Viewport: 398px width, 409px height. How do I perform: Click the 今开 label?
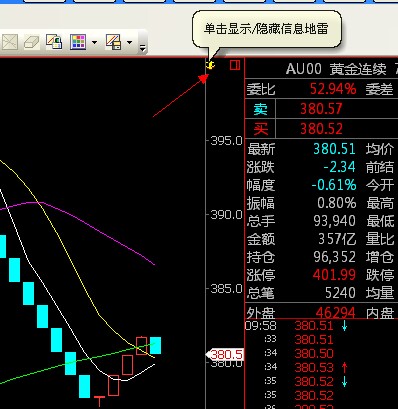380,185
